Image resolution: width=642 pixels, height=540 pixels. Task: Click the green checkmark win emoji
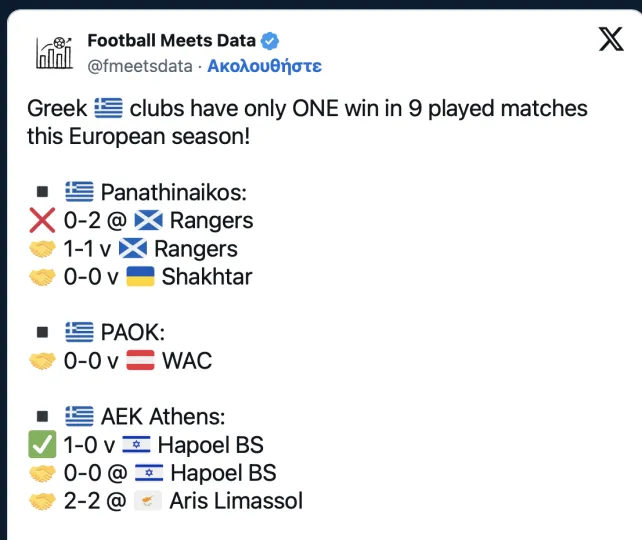point(42,445)
